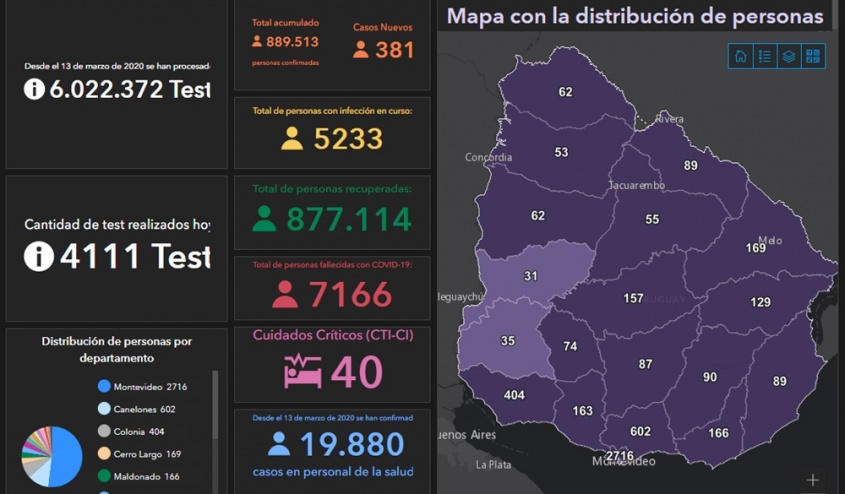Viewport: 845px width, 494px height.
Task: Click the hospital bed Cuidados Críticos icon
Action: (x=302, y=371)
